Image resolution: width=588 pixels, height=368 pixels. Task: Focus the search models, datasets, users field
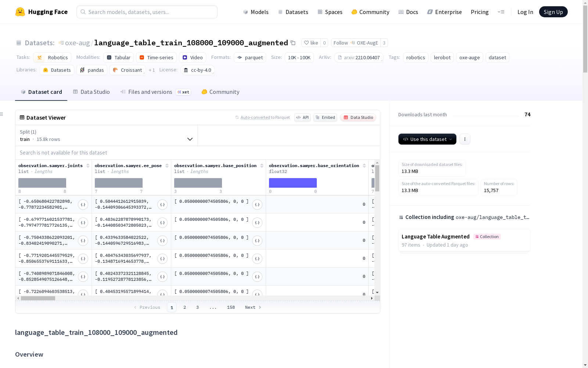(x=147, y=12)
